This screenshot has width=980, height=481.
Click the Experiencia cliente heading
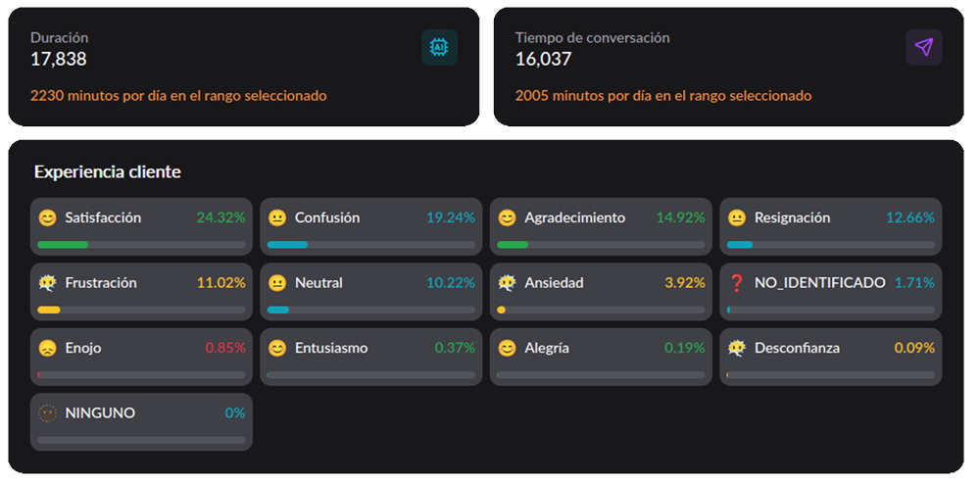[108, 171]
